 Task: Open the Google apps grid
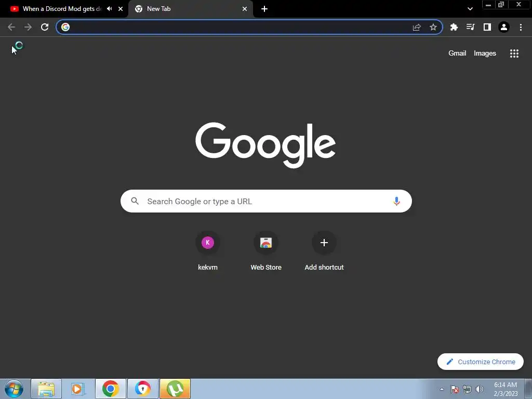pos(514,54)
